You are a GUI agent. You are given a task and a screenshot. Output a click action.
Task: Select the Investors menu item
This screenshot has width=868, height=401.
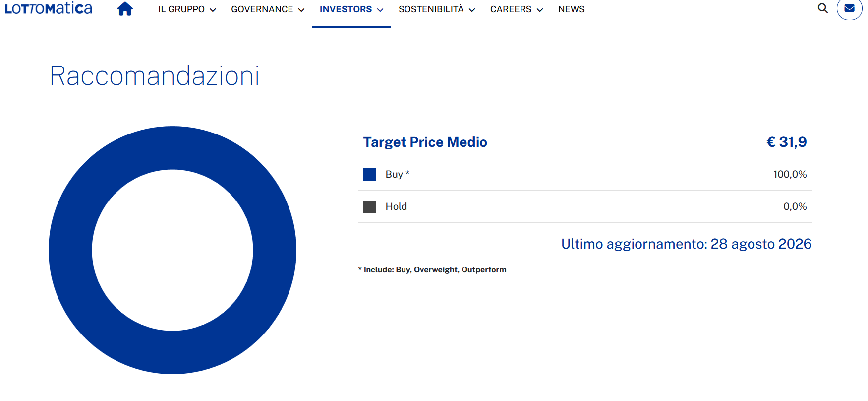tap(346, 9)
